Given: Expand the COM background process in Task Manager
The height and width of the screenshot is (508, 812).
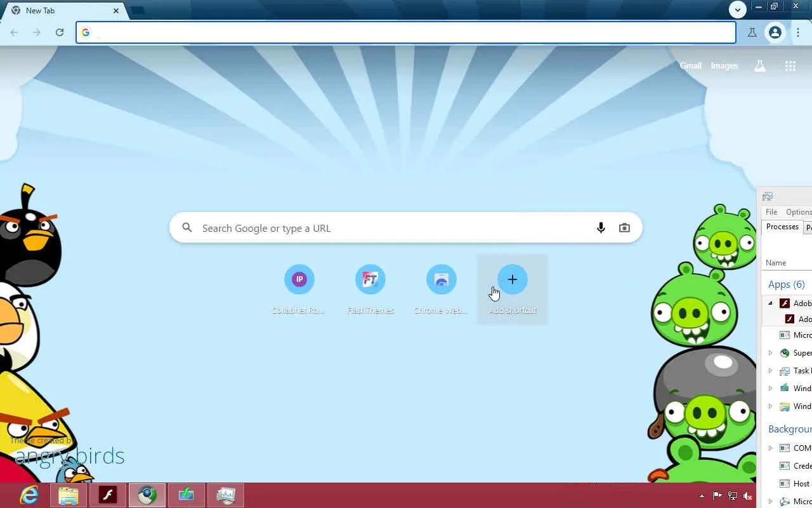Looking at the screenshot, I should coord(770,448).
